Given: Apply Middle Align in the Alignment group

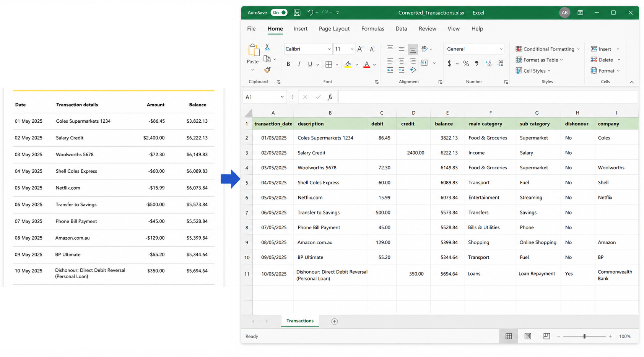Looking at the screenshot, I should click(402, 49).
